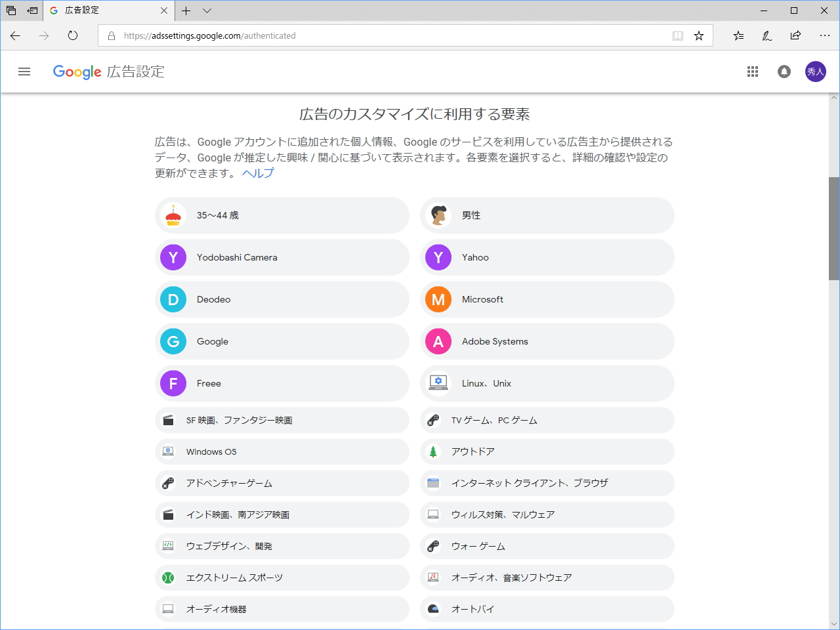Click the page vertical scrollbar thumb
This screenshot has height=630, width=840.
pyautogui.click(x=834, y=228)
